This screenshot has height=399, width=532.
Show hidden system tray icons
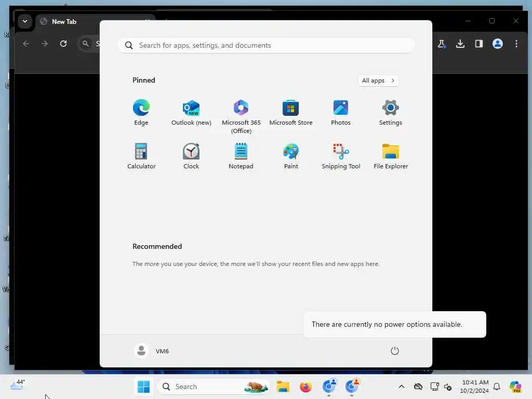point(402,387)
